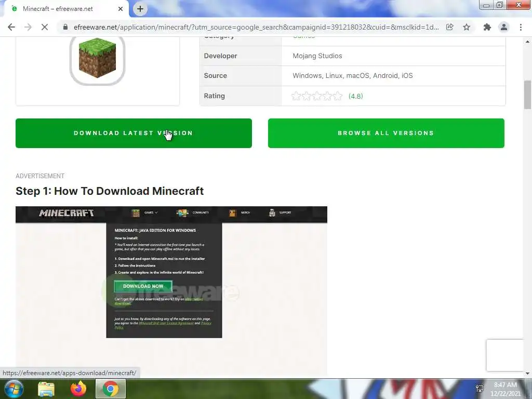Image resolution: width=532 pixels, height=399 pixels.
Task: Click the Minecraft logo in the tutorial image
Action: click(66, 213)
